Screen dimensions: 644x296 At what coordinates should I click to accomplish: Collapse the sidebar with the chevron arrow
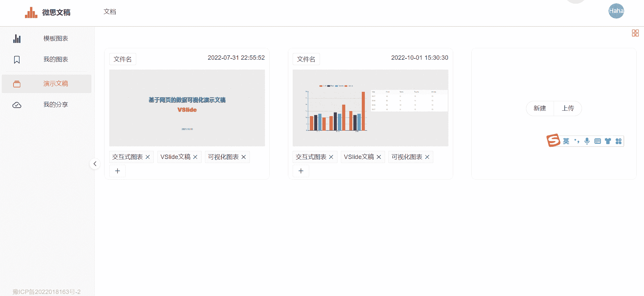(x=95, y=164)
